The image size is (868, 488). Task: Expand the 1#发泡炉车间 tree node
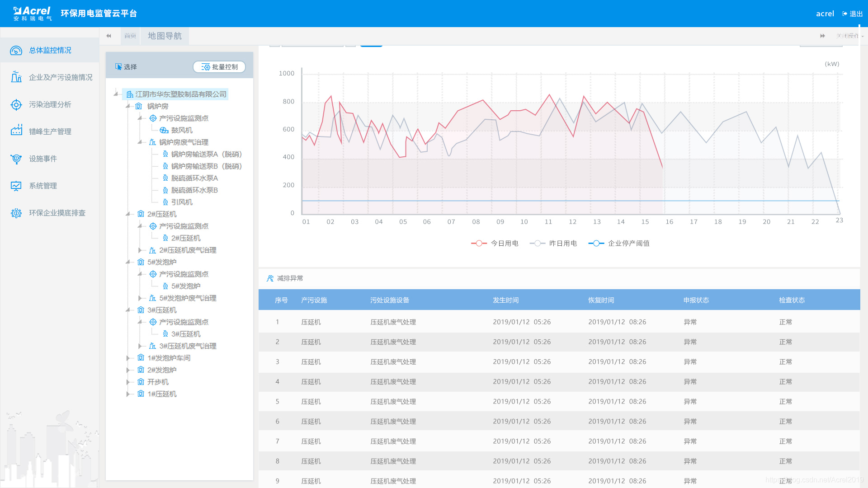(128, 358)
